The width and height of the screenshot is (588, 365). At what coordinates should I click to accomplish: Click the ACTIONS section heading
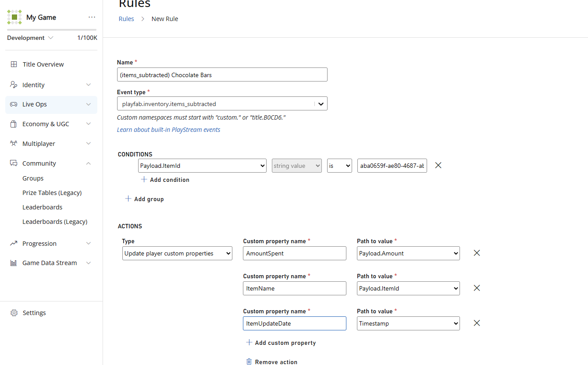coord(130,226)
